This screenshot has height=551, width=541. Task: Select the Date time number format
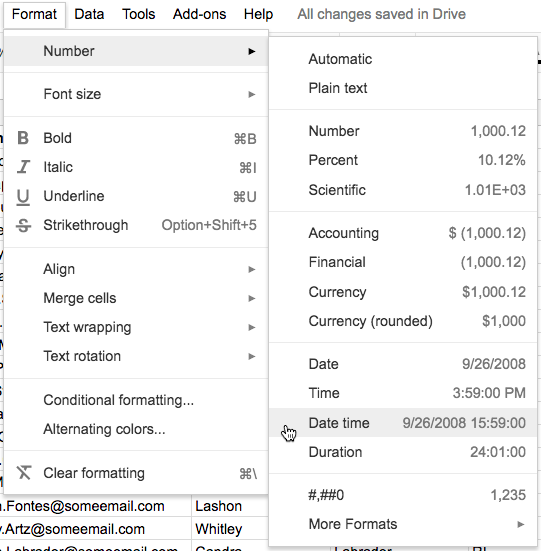(403, 423)
